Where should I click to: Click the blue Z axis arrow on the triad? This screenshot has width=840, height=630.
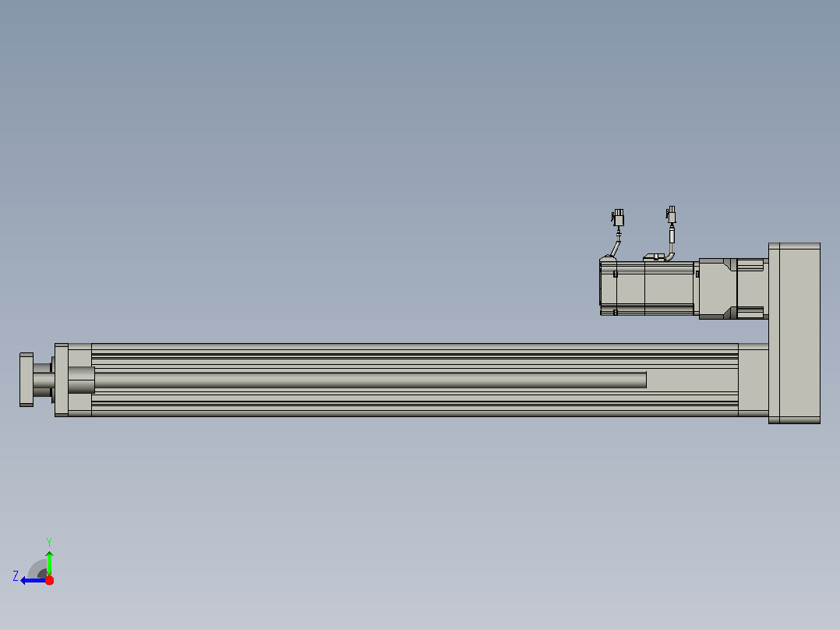(x=32, y=581)
